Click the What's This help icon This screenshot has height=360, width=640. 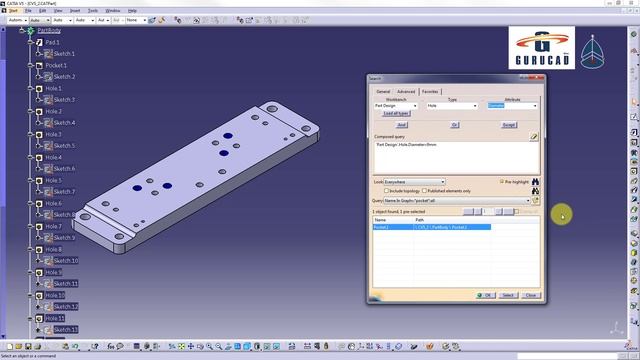95,347
